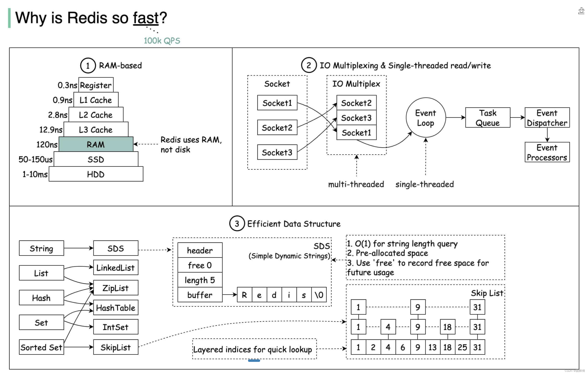
Task: Click the IntSet data structure icon
Action: coord(115,327)
